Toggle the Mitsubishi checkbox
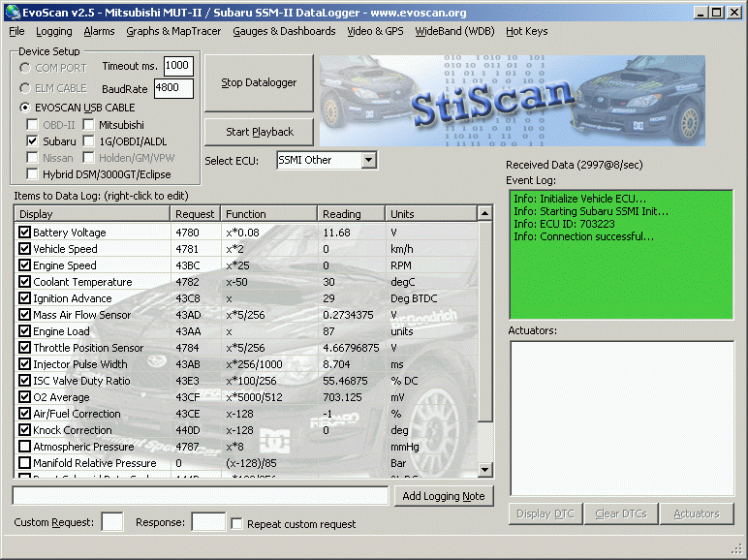The height and width of the screenshot is (560, 748). [88, 124]
